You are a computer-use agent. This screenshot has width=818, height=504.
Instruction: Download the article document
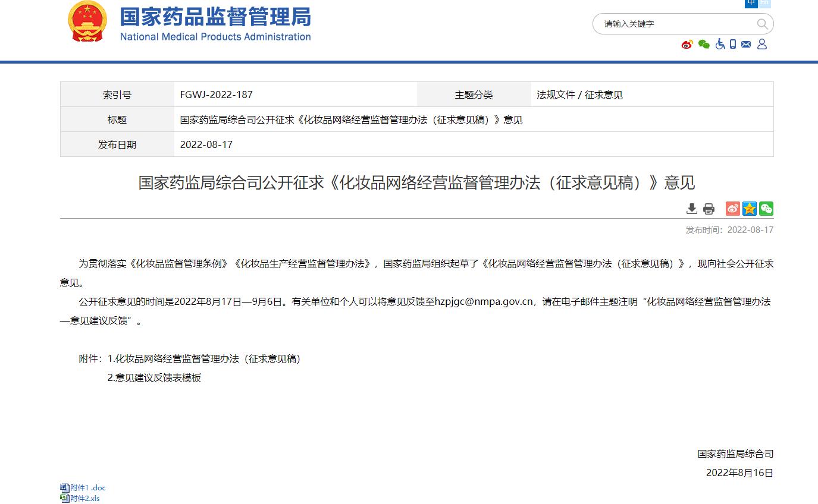pos(691,209)
